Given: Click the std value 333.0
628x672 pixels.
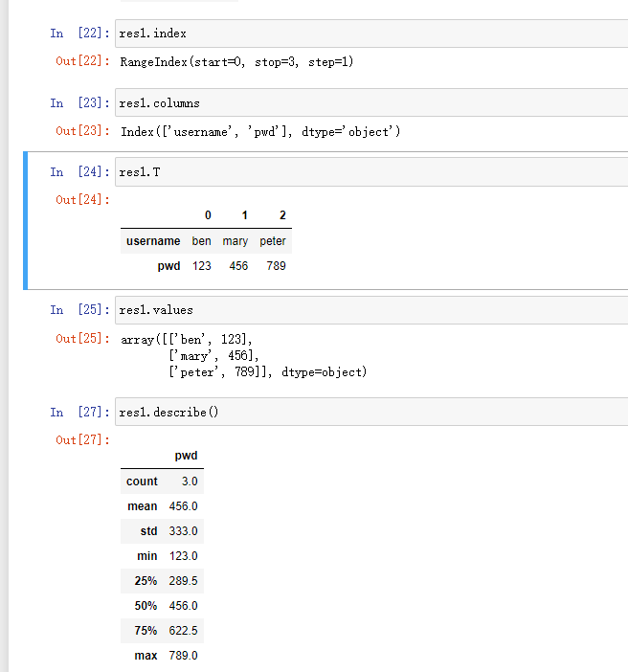Looking at the screenshot, I should [183, 531].
